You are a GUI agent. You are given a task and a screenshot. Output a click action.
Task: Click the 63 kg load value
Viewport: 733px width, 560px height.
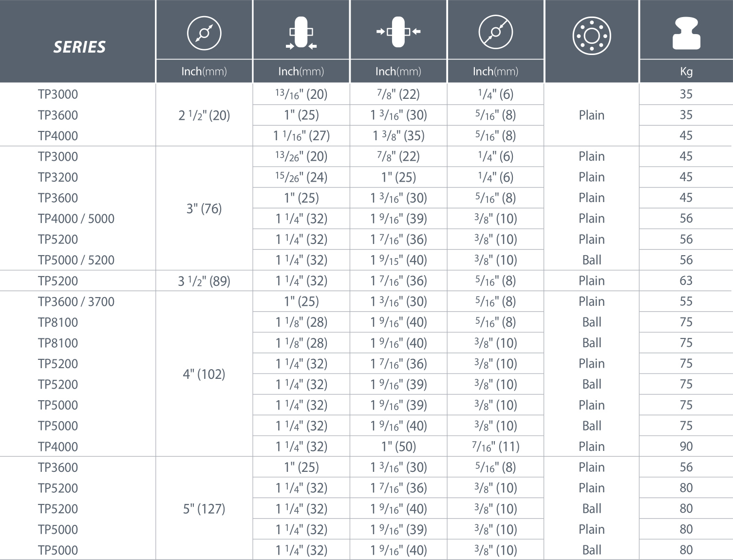point(686,281)
